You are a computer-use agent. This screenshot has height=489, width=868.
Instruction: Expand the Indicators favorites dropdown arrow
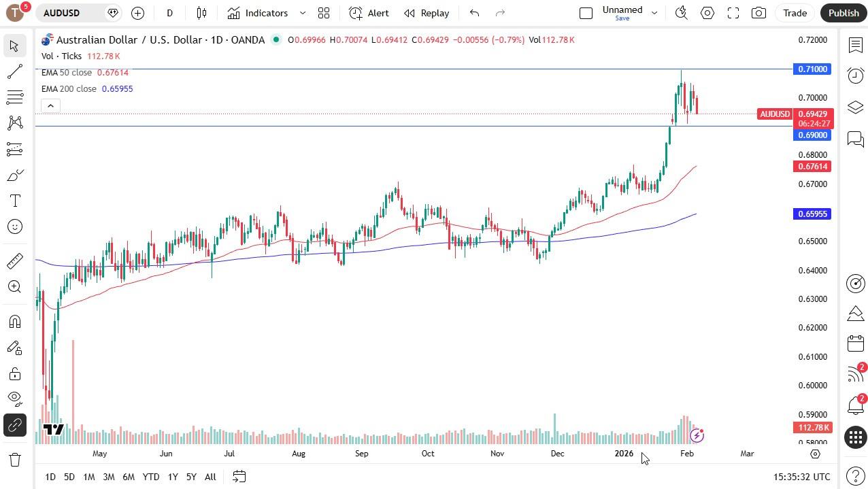tap(303, 13)
